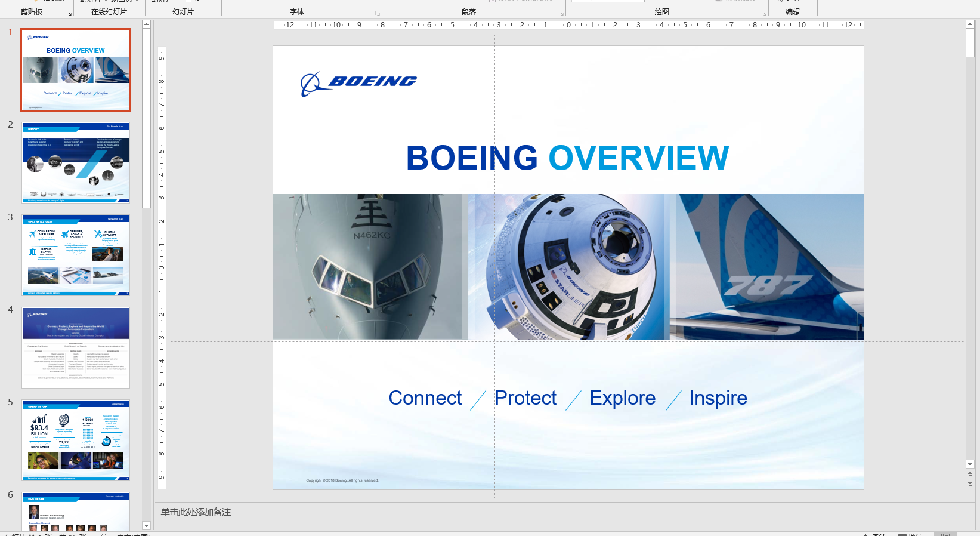980x536 pixels.
Task: Click thumbnail panel scroll-up arrow
Action: pos(147,24)
